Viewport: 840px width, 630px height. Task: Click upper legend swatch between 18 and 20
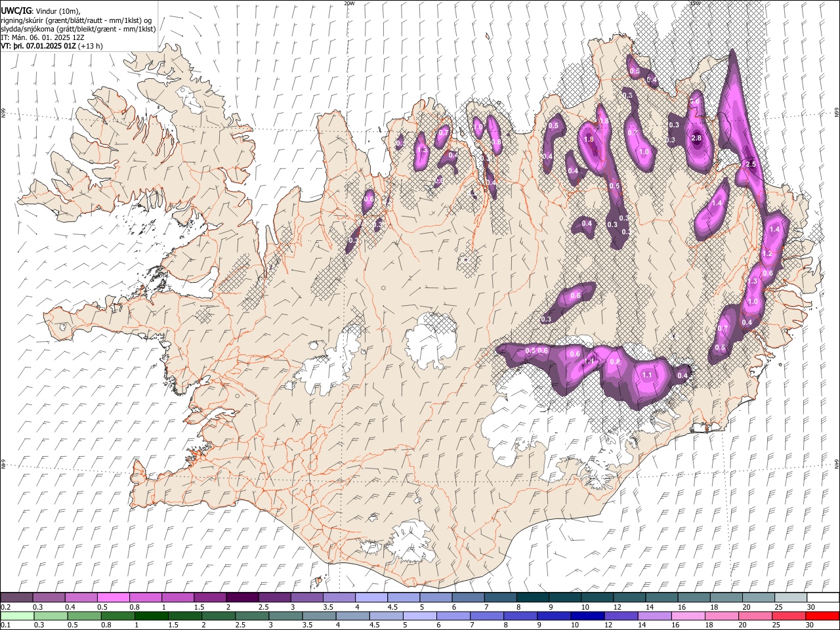point(726,598)
